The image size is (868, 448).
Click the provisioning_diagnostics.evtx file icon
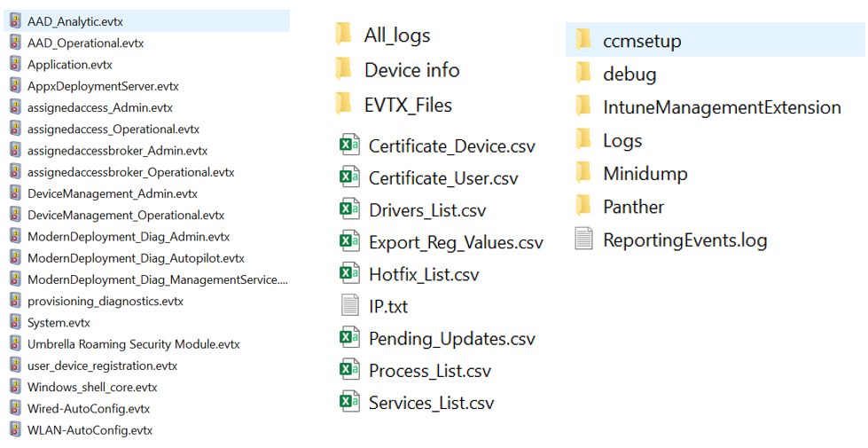[15, 302]
